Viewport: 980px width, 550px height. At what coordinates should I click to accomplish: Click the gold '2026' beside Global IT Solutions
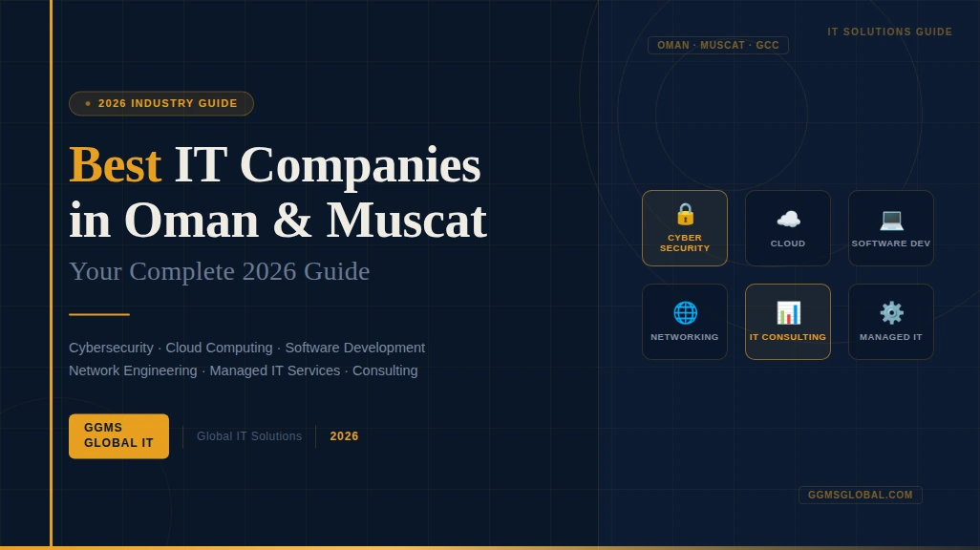click(345, 436)
